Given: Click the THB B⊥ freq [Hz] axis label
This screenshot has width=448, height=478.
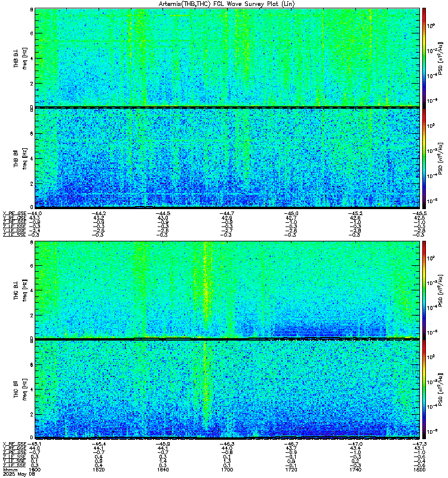Looking at the screenshot, I should [20, 58].
